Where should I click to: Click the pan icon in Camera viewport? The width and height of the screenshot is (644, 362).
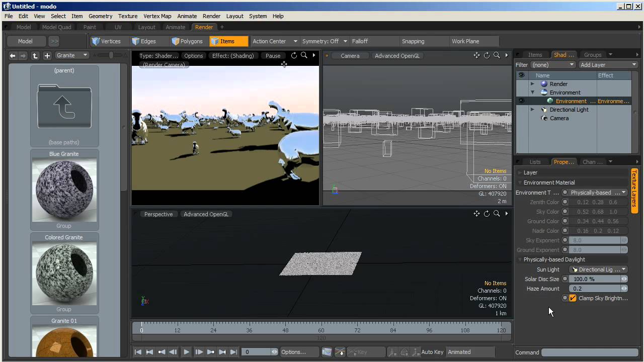coord(476,55)
